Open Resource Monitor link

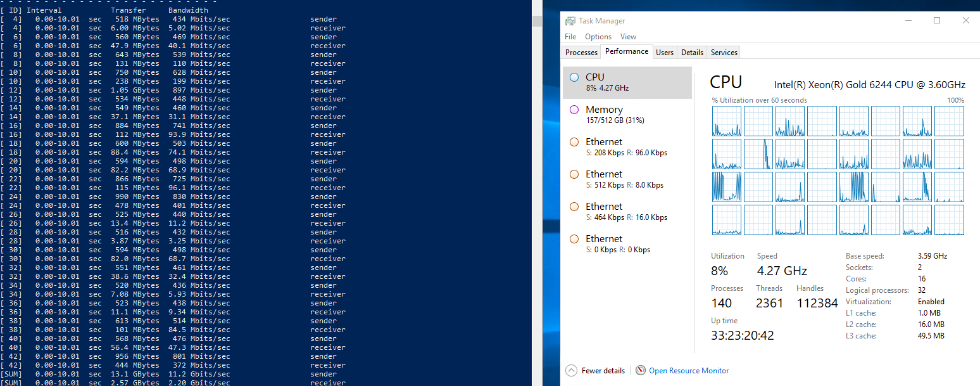689,371
